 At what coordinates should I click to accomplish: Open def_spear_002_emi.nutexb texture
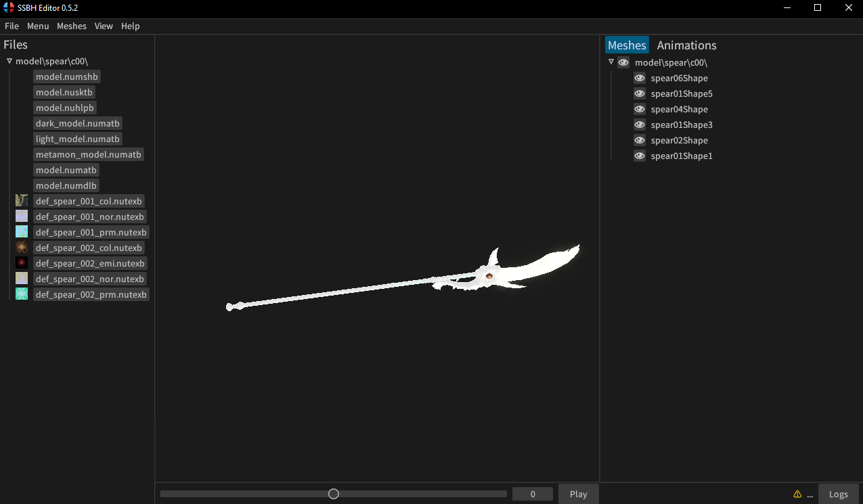[90, 263]
